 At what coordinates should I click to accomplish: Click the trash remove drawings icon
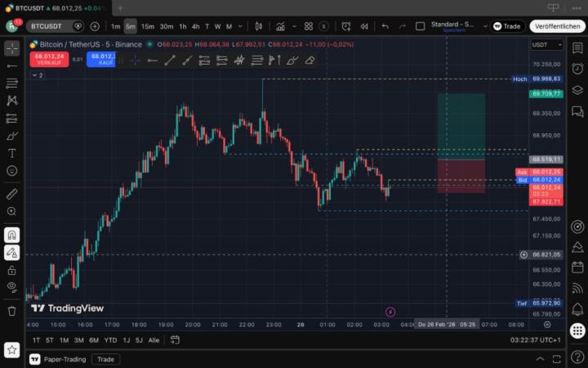coord(11,311)
